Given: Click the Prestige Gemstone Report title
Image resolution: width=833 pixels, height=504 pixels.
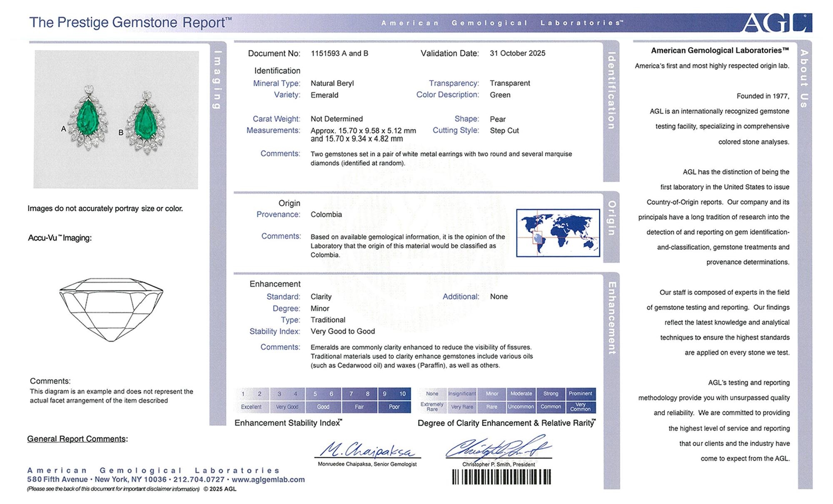Looking at the screenshot, I should (130, 22).
